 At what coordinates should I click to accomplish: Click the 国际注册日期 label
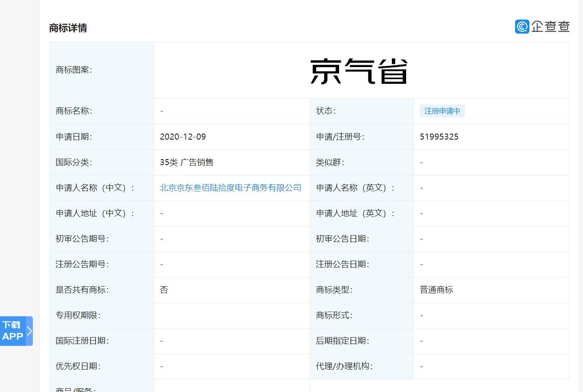coord(82,341)
